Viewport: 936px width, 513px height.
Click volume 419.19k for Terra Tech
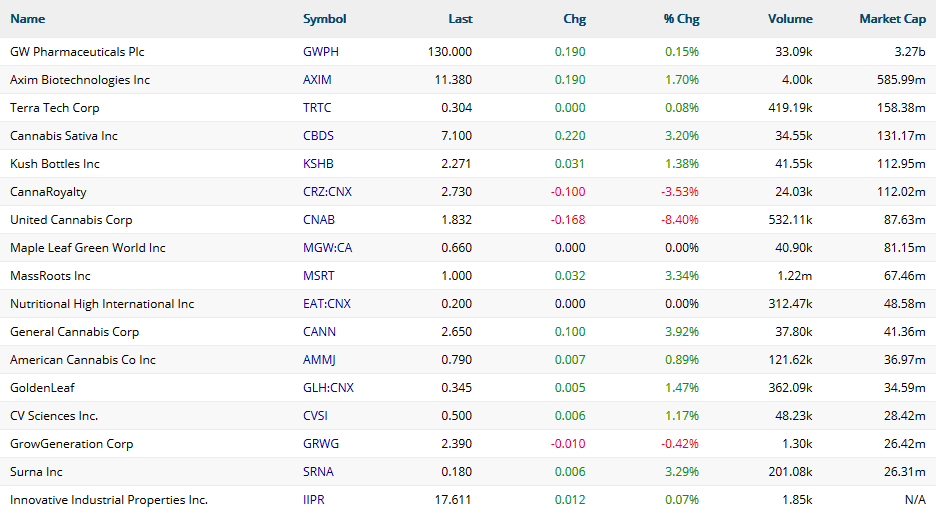point(790,108)
